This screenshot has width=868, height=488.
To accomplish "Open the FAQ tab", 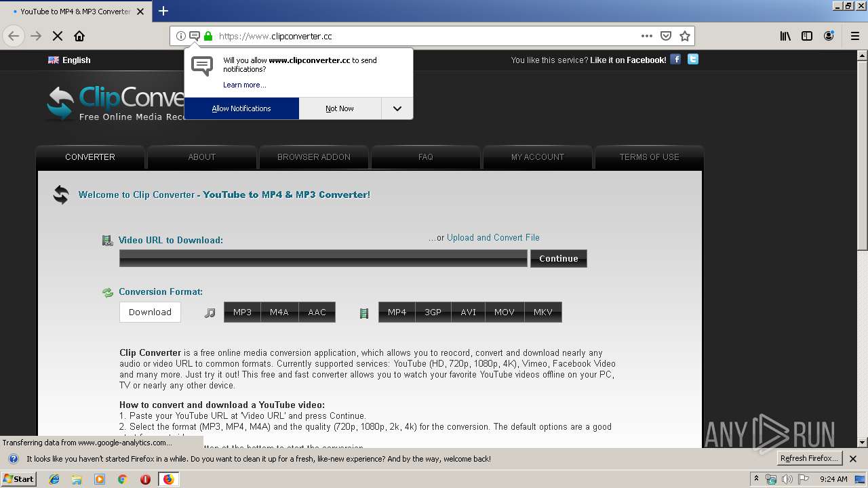I will [x=426, y=157].
